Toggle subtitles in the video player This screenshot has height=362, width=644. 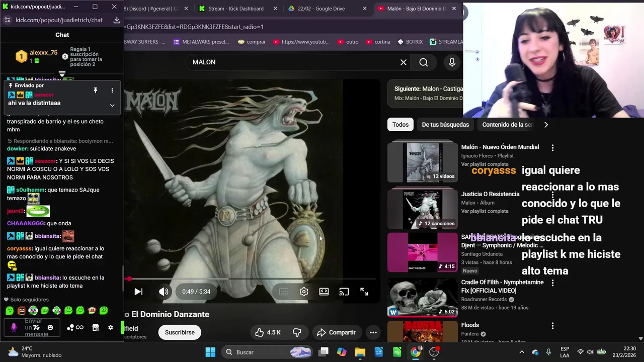point(284,292)
